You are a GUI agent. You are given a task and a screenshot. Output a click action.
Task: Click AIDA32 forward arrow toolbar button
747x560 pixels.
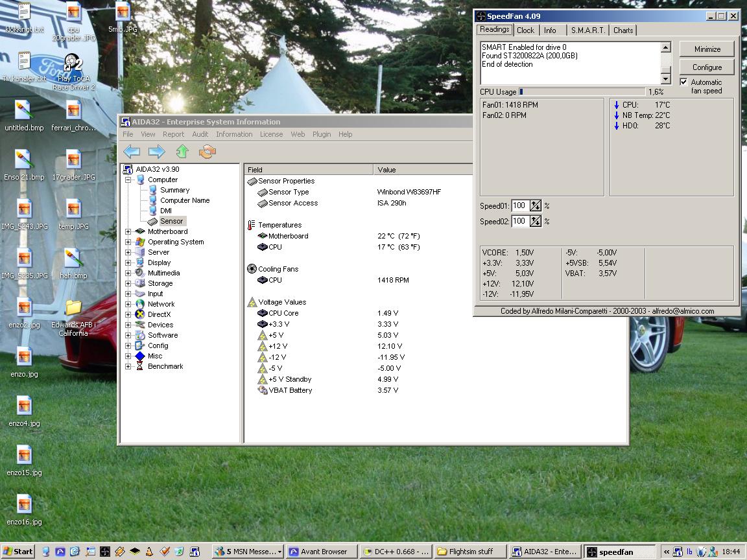click(x=157, y=152)
